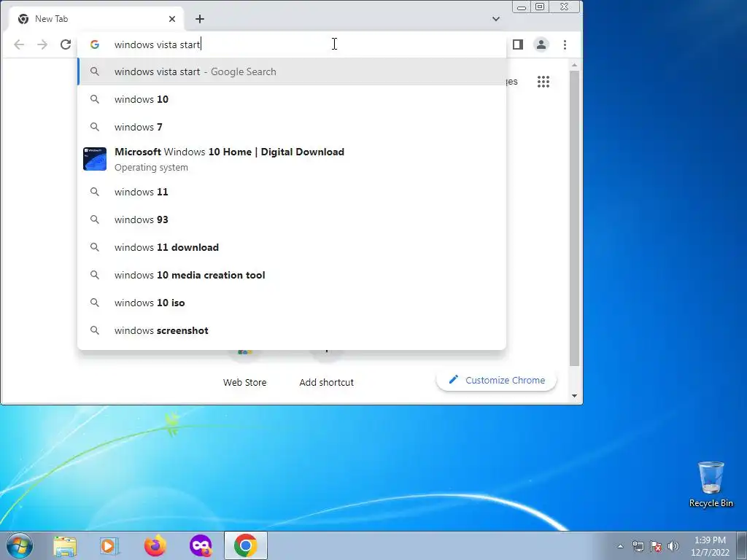Open the Chrome profile avatar
This screenshot has height=560, width=747.
541,44
